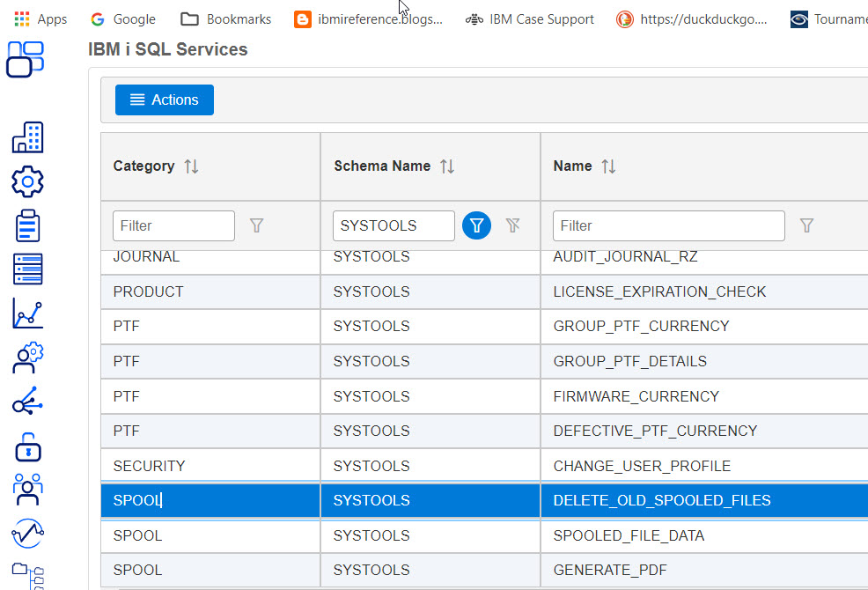Select the DEFECTIVE_PTF_CURRENCY service
The height and width of the screenshot is (590, 868).
coord(655,431)
